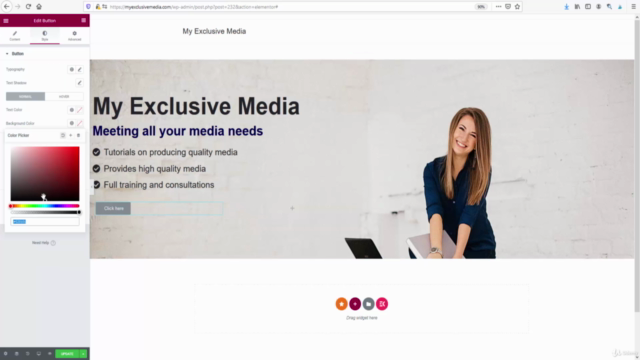Image resolution: width=640 pixels, height=360 pixels.
Task: Select the hero woman image on canvas
Action: 459,183
